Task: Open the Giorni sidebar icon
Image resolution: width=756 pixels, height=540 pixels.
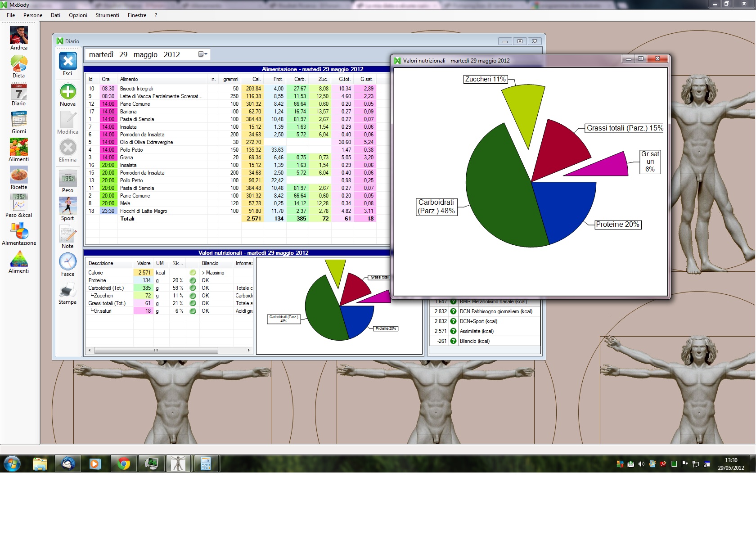Action: tap(19, 119)
